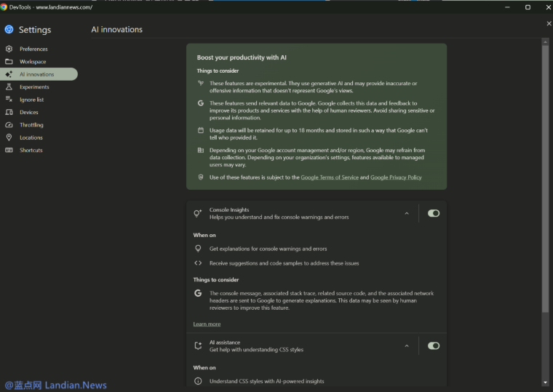Image resolution: width=553 pixels, height=392 pixels.
Task: Click the Throttling gauge icon
Action: [9, 125]
